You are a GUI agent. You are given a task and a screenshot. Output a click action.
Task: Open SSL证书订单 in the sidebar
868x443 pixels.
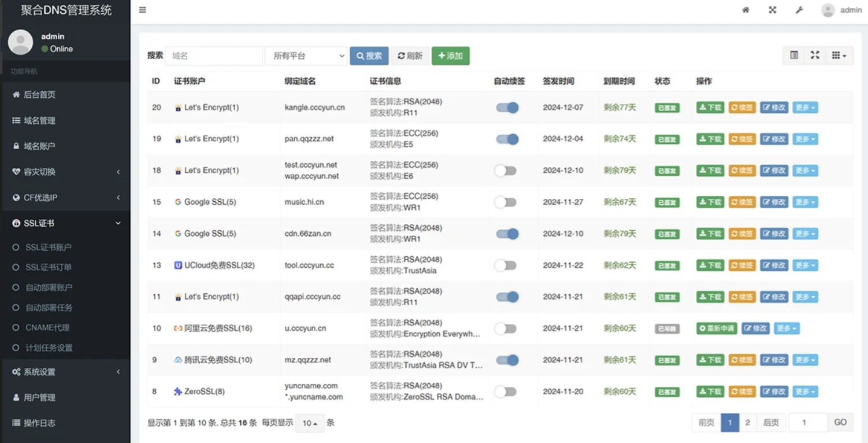click(x=49, y=267)
